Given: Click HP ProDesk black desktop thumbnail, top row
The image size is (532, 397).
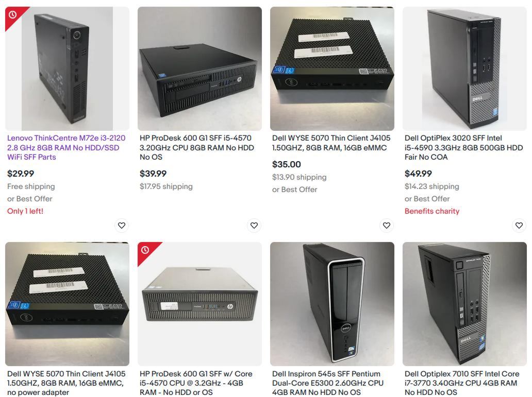Looking at the screenshot, I should (199, 68).
